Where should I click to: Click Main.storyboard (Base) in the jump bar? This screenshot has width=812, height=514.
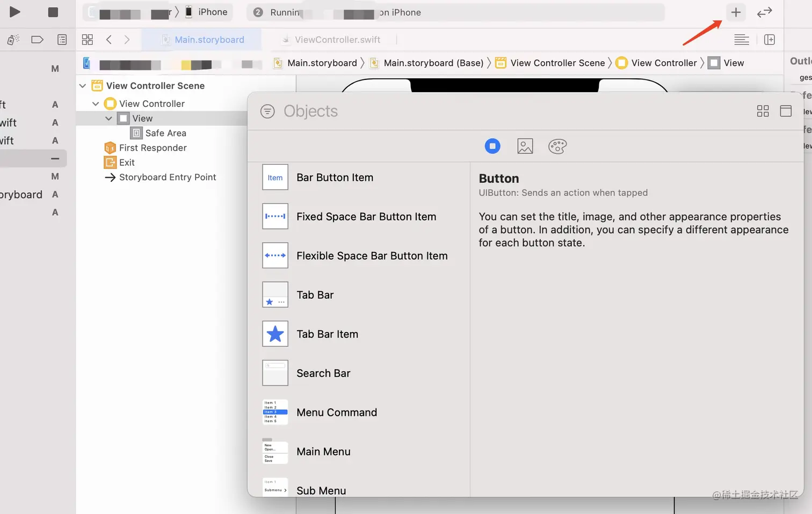tap(427, 63)
